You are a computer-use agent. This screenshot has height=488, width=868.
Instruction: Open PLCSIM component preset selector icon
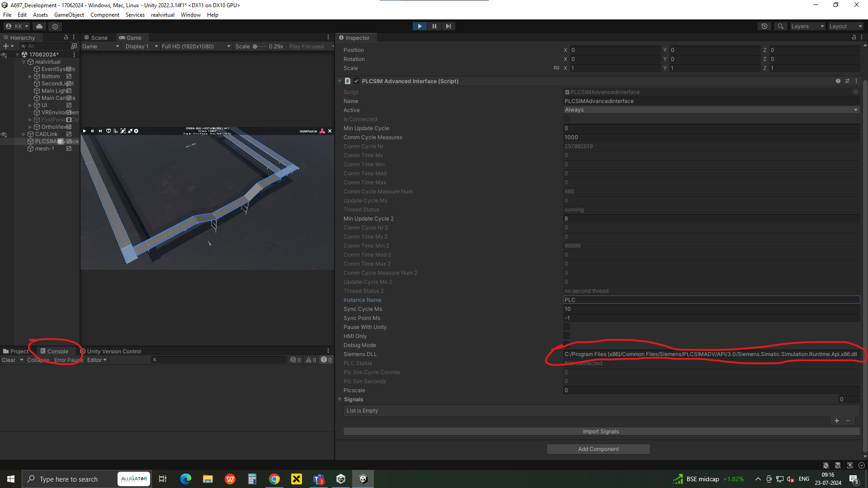847,81
